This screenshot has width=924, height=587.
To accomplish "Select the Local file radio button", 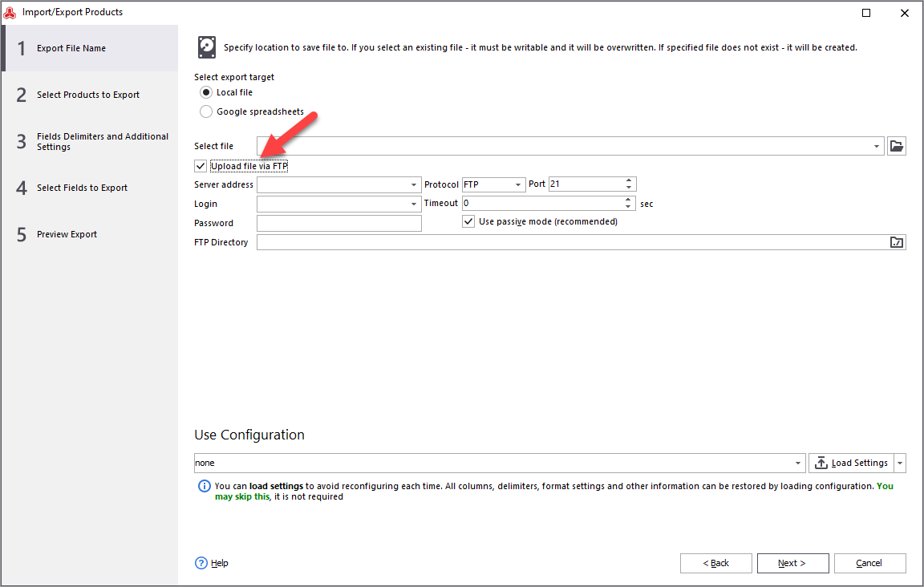I will (206, 93).
